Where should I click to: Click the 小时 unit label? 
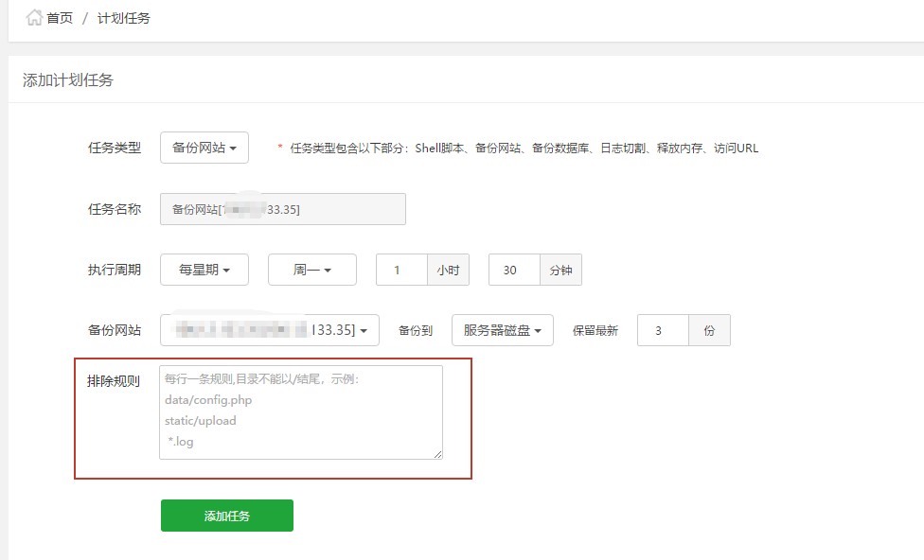(x=448, y=270)
